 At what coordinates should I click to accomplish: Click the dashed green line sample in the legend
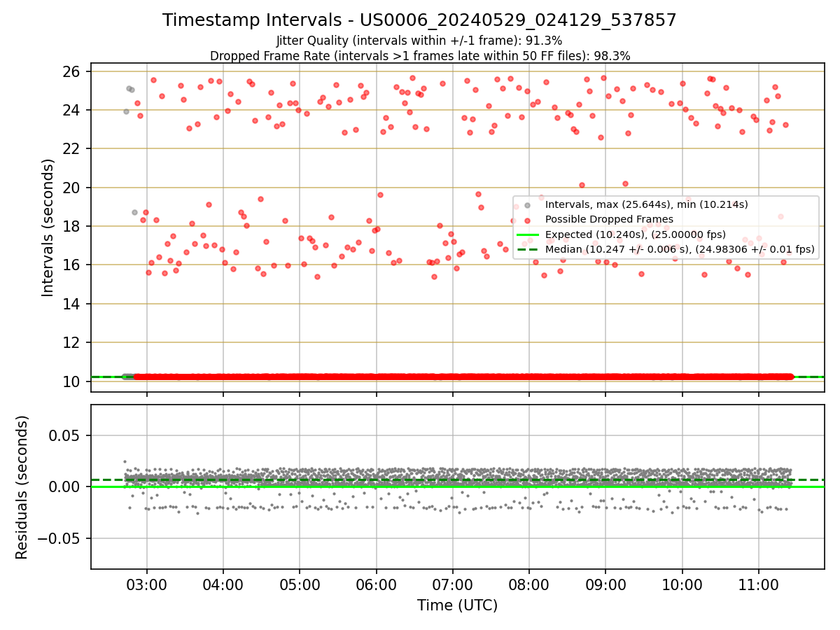pyautogui.click(x=528, y=249)
